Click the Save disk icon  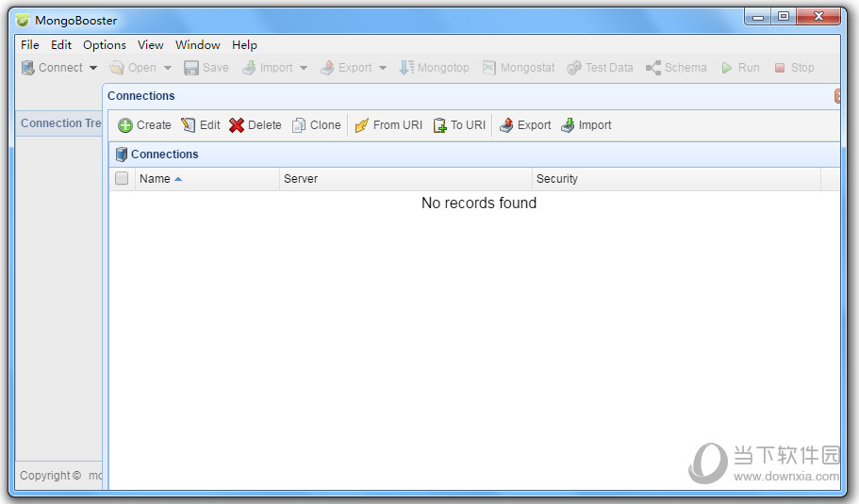click(x=191, y=68)
